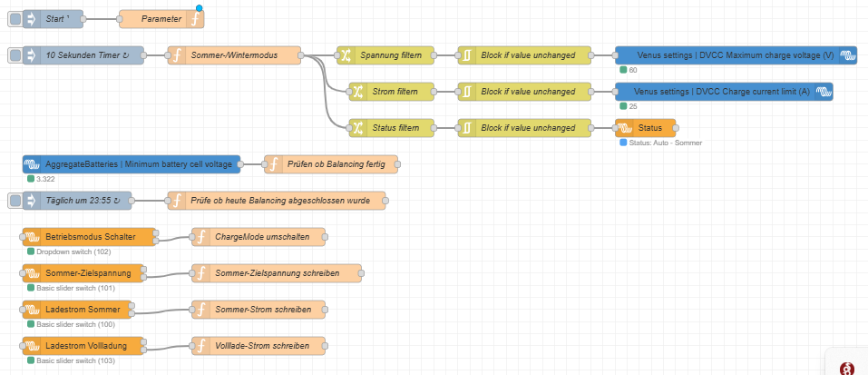Click Victron icon on AggregateBatteries node
Screen dimensions: 868x375
click(32, 164)
